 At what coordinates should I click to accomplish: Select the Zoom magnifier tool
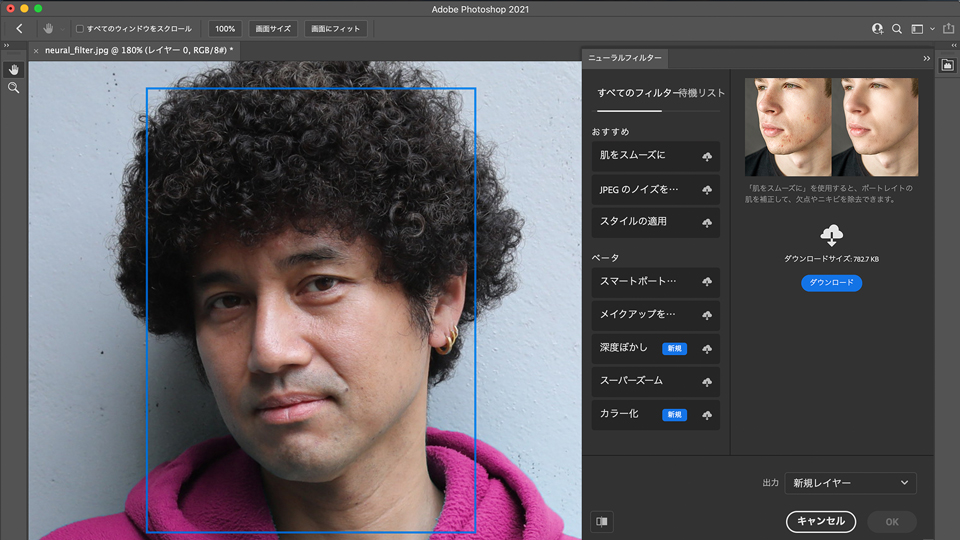click(x=14, y=88)
